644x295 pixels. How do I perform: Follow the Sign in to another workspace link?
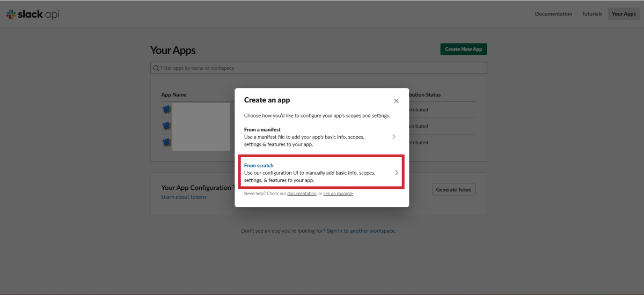[x=361, y=231]
